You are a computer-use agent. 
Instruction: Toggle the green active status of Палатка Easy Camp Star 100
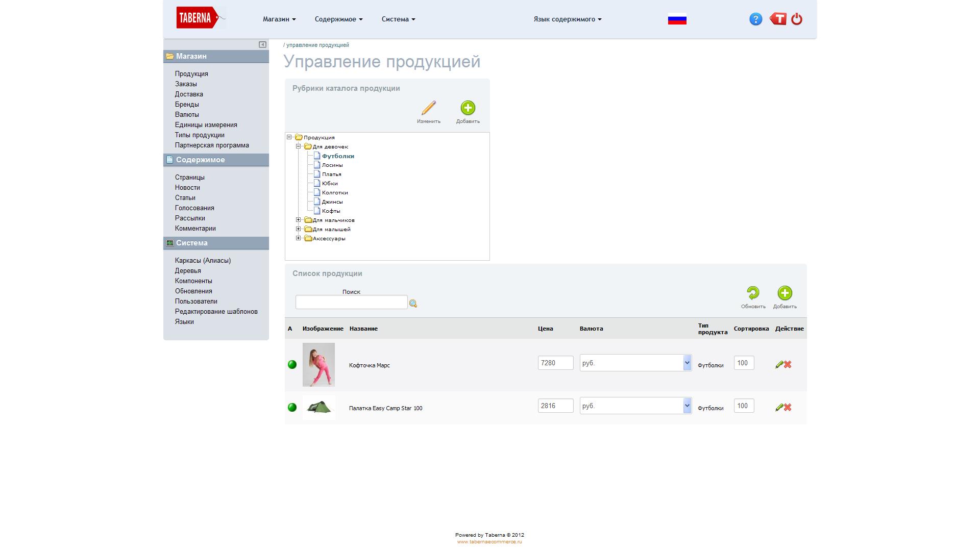pyautogui.click(x=292, y=408)
